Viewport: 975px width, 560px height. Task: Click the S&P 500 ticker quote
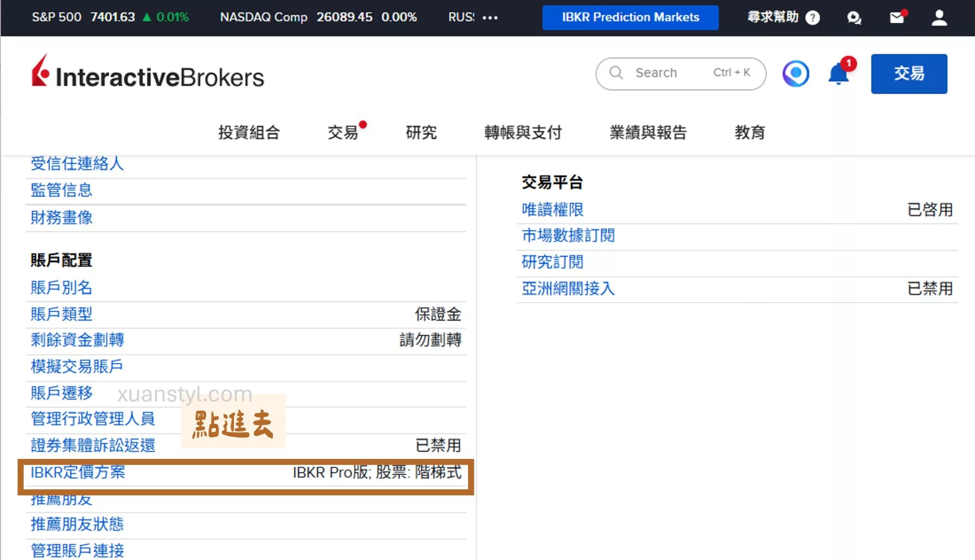coord(110,17)
